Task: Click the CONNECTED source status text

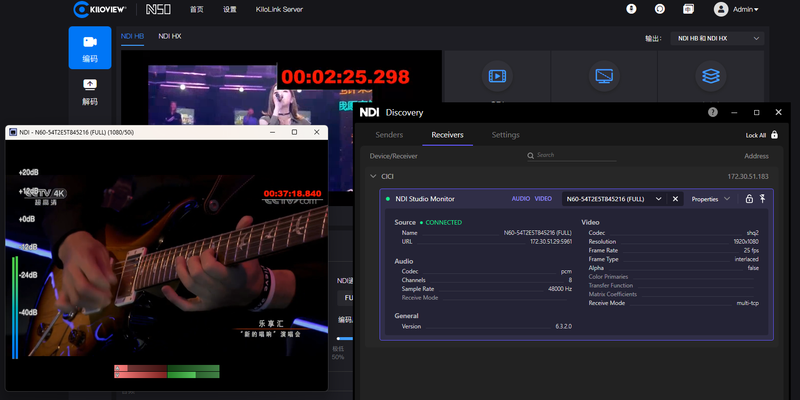Action: 443,222
